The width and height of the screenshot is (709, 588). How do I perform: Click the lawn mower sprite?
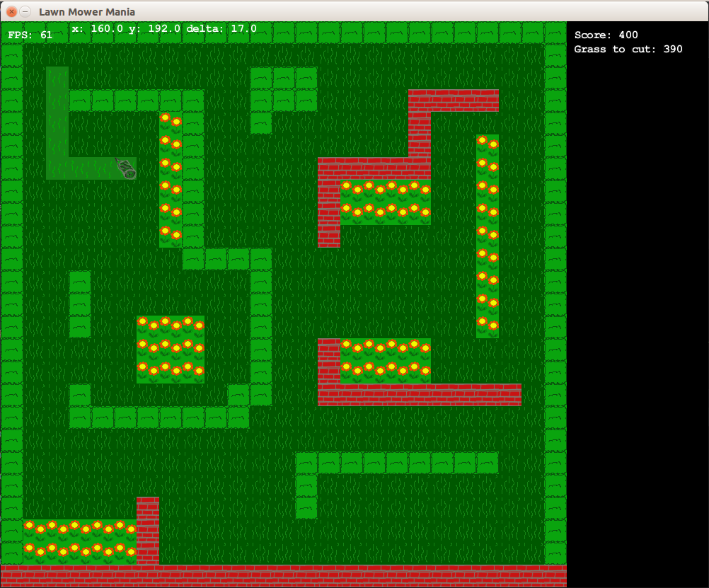click(127, 168)
